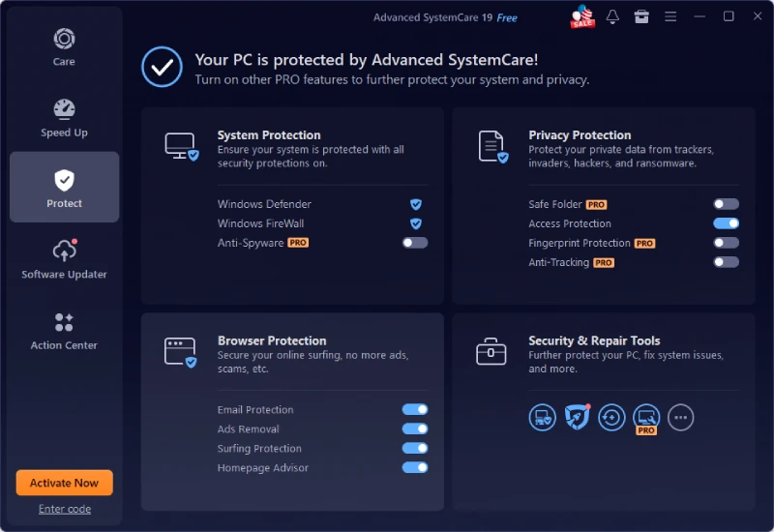Open the Care section icon
This screenshot has width=774, height=532.
click(x=64, y=39)
